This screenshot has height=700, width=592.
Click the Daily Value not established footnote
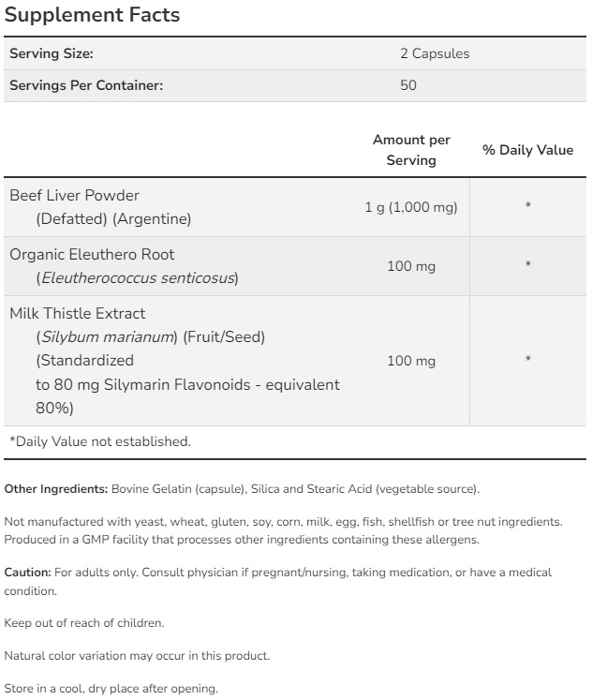click(x=99, y=441)
